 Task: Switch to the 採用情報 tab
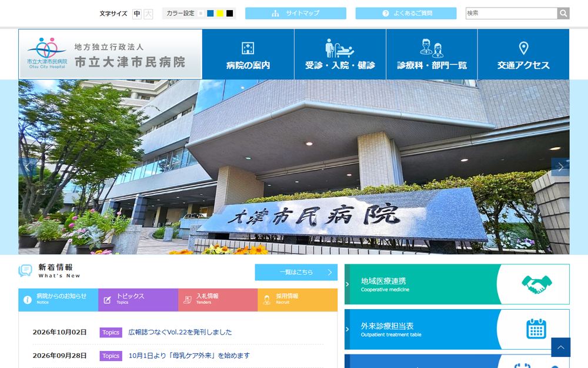298,300
